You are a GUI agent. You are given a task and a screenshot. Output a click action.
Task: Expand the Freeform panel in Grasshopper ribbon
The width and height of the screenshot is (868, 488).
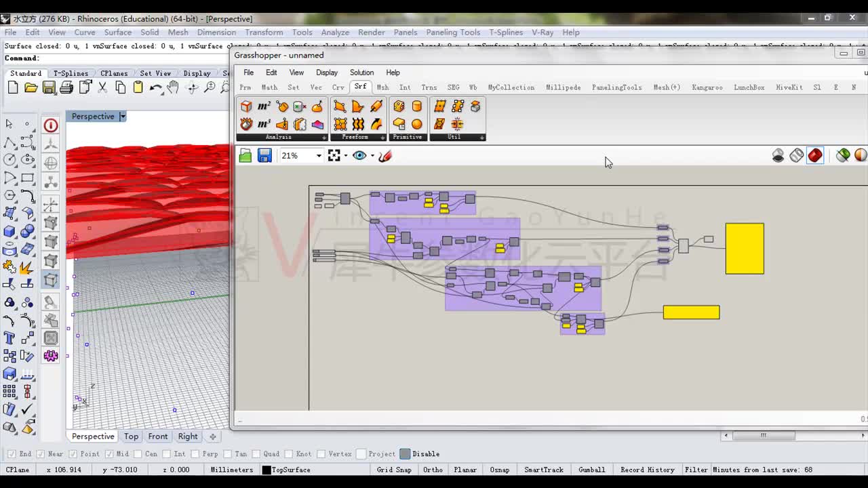[384, 138]
